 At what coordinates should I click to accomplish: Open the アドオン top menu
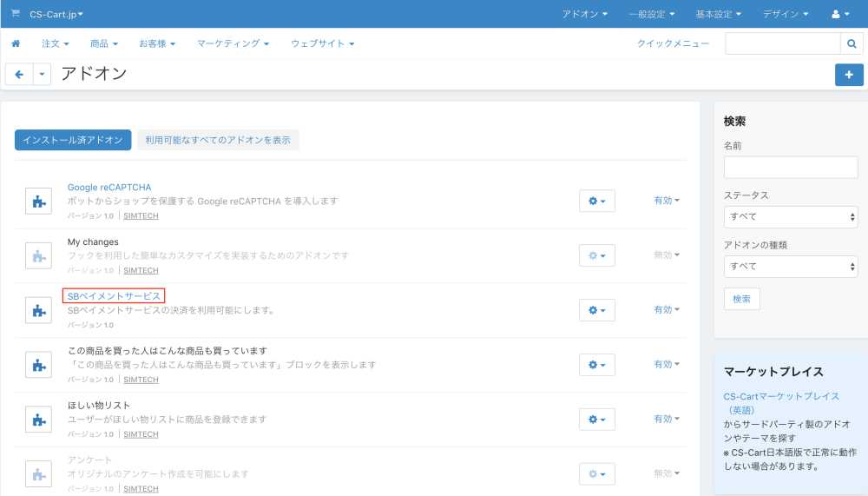pyautogui.click(x=584, y=14)
